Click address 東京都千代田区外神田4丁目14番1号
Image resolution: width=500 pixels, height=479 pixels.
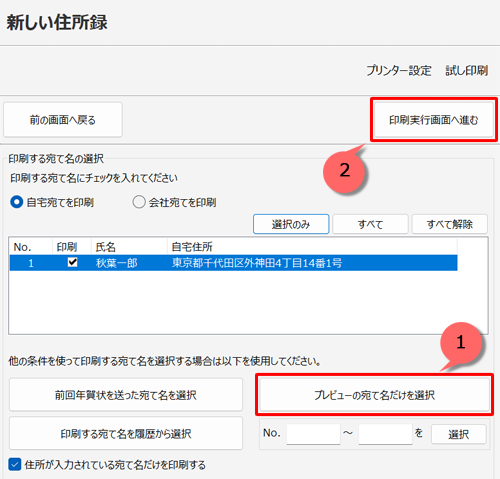257,263
